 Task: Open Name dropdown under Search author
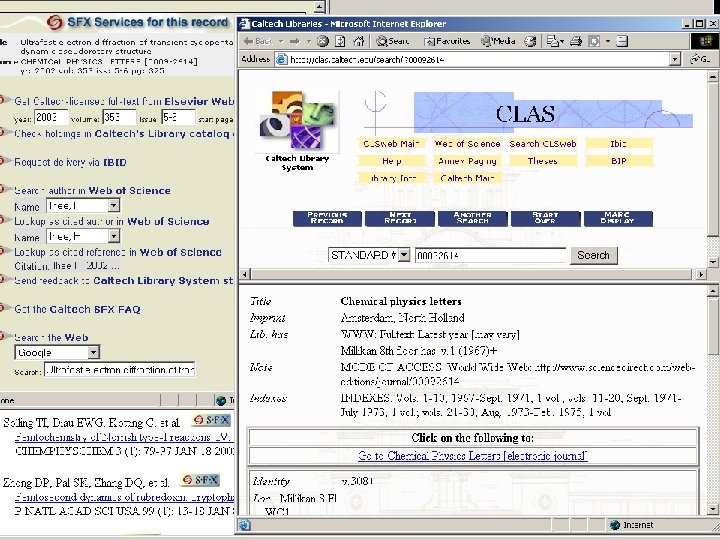(113, 205)
